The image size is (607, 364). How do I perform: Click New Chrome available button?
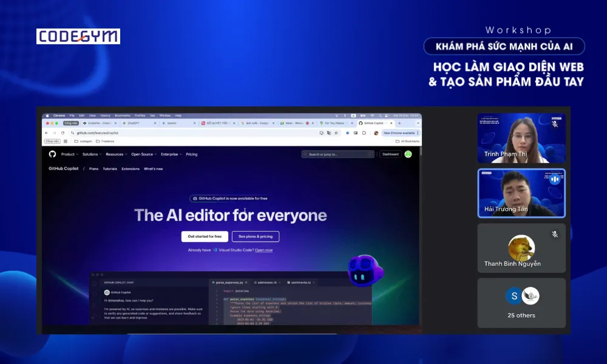click(399, 133)
